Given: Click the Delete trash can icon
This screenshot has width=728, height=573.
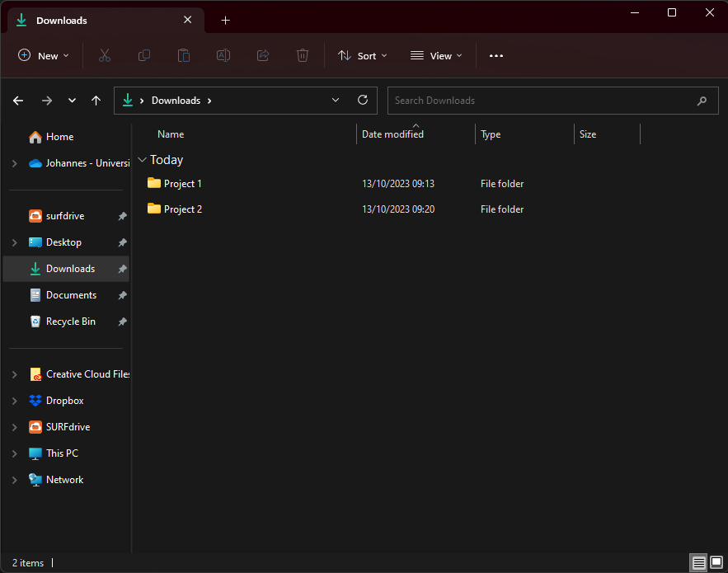Looking at the screenshot, I should coord(303,55).
